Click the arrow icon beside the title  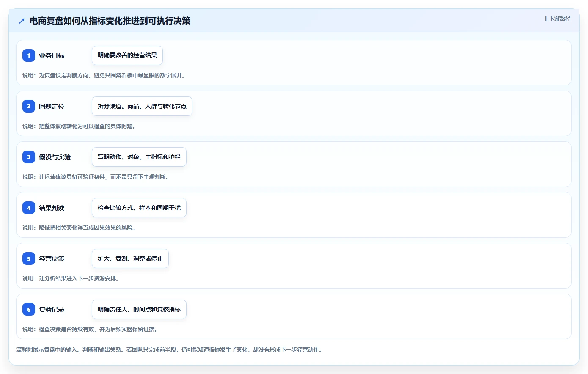[22, 21]
